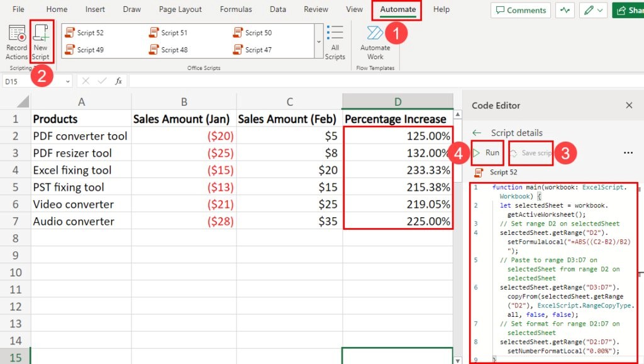Open the Page Layout tab
Viewport: 644px width, 364px height.
[x=180, y=9]
